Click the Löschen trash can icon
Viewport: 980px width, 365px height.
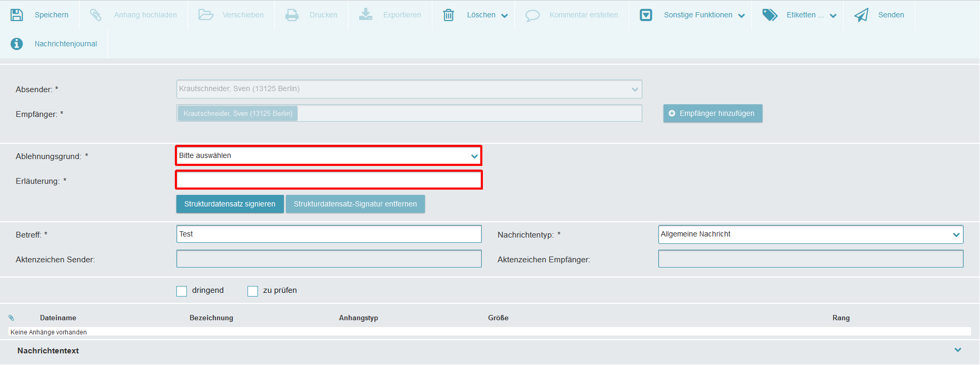(449, 15)
